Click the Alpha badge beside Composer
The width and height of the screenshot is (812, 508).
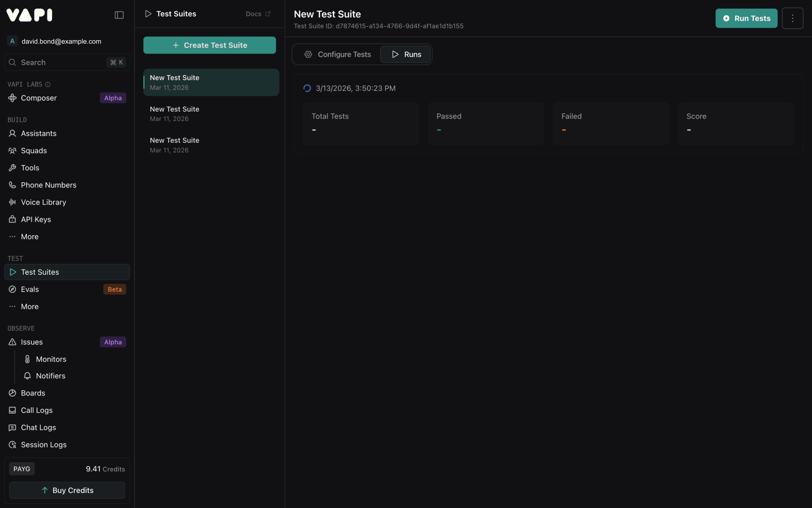click(113, 98)
